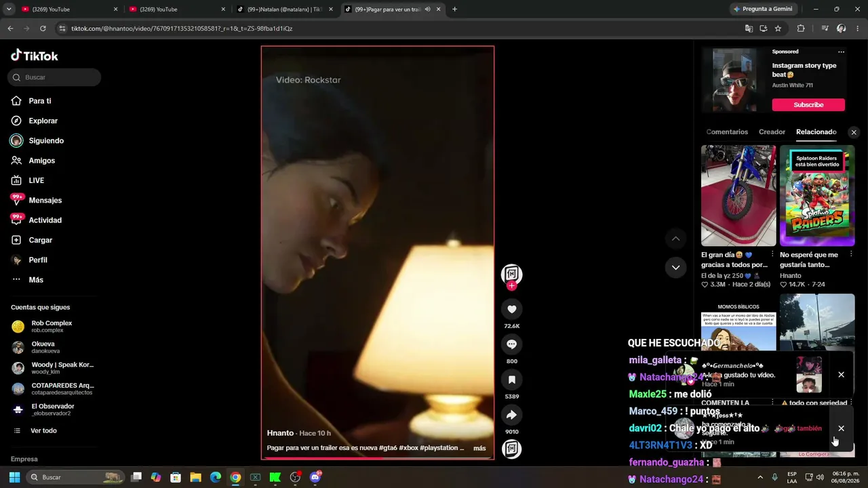
Task: Show hidden system tray icons
Action: (759, 477)
